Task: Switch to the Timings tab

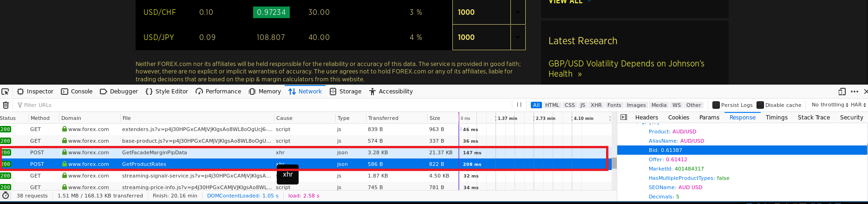Action: [x=777, y=118]
